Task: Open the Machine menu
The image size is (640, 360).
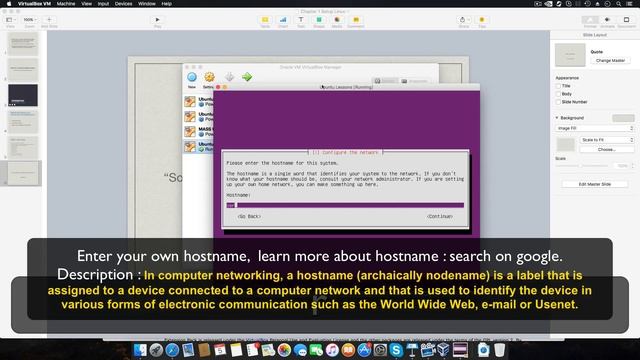Action: pyautogui.click(x=66, y=4)
